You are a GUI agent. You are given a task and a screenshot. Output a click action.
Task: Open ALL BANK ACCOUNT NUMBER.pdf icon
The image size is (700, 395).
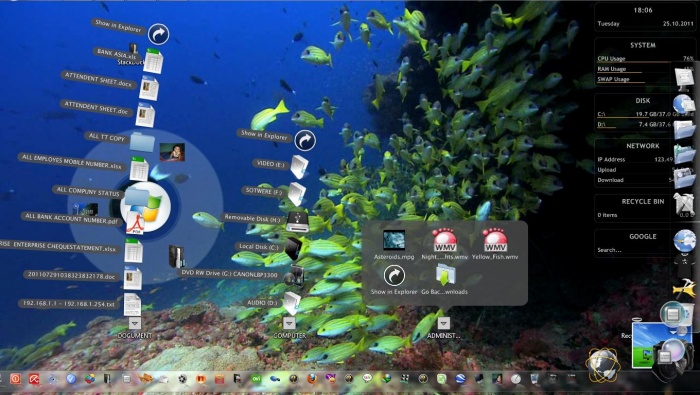[x=135, y=223]
